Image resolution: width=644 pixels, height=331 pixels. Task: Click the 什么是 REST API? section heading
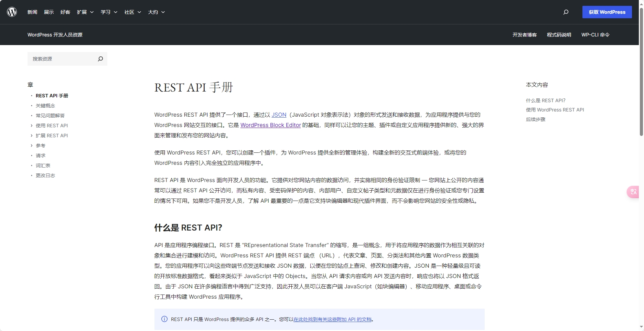coord(188,227)
